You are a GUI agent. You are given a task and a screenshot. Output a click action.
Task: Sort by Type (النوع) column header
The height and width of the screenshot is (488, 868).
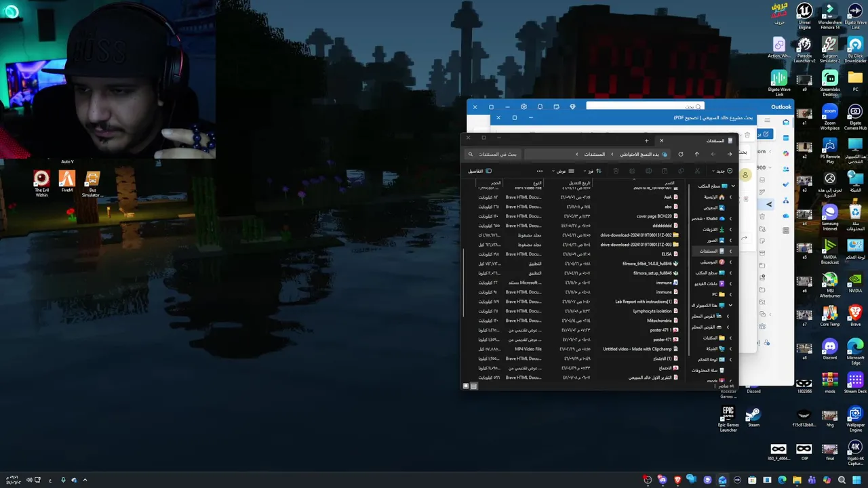coord(537,183)
